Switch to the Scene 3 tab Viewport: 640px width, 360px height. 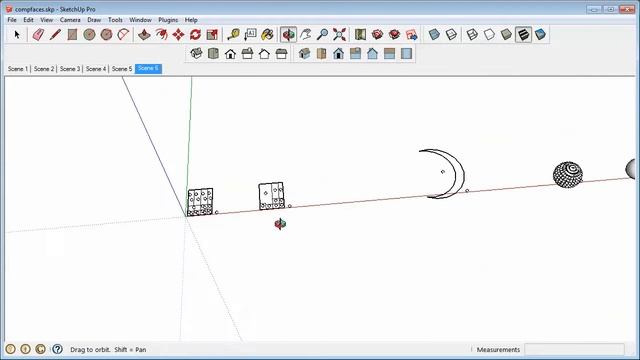point(70,69)
